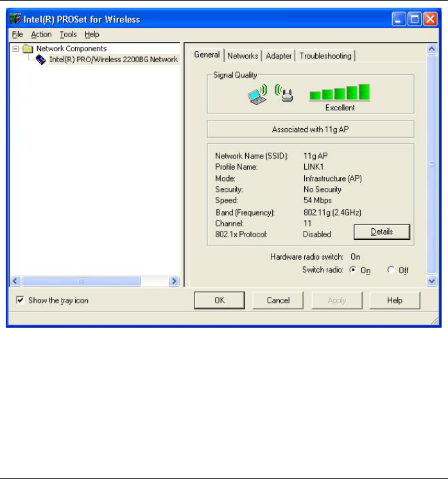Click the green signal strength bars
448x479 pixels.
[340, 92]
